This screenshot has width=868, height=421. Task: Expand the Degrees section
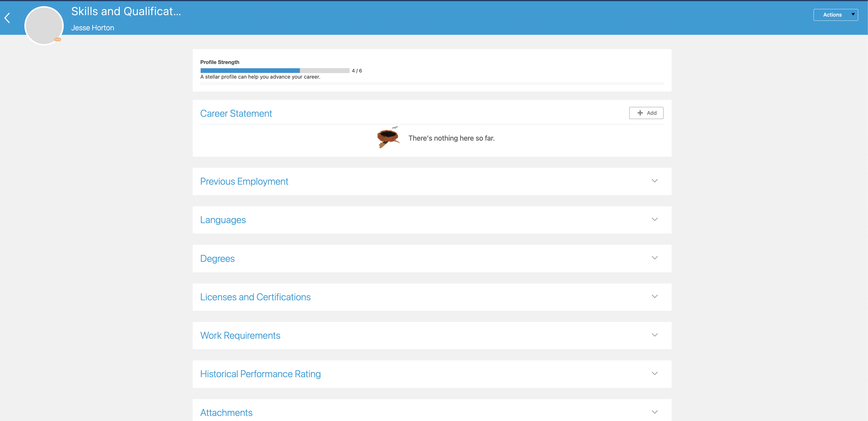[x=655, y=258]
